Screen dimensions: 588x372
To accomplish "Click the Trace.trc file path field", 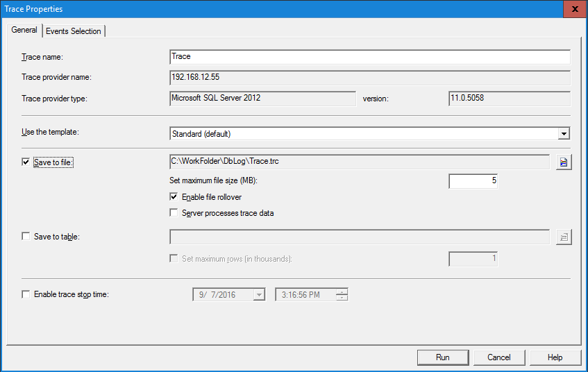I will coord(360,162).
